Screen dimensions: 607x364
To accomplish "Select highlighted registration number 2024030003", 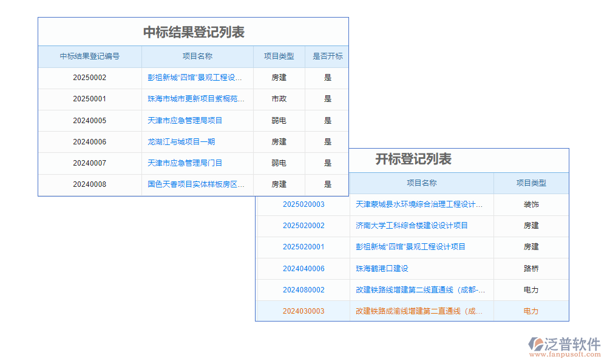I will coord(303,311).
